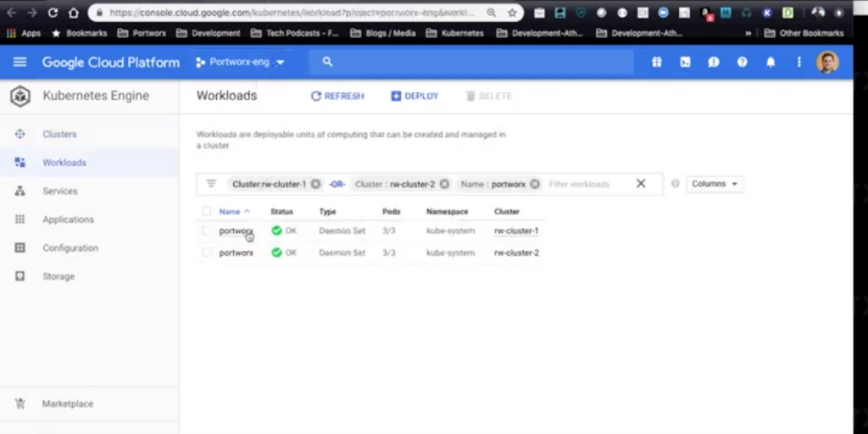Open the Google Cloud hamburger navigation menu
Viewport: 868px width, 434px height.
point(20,62)
